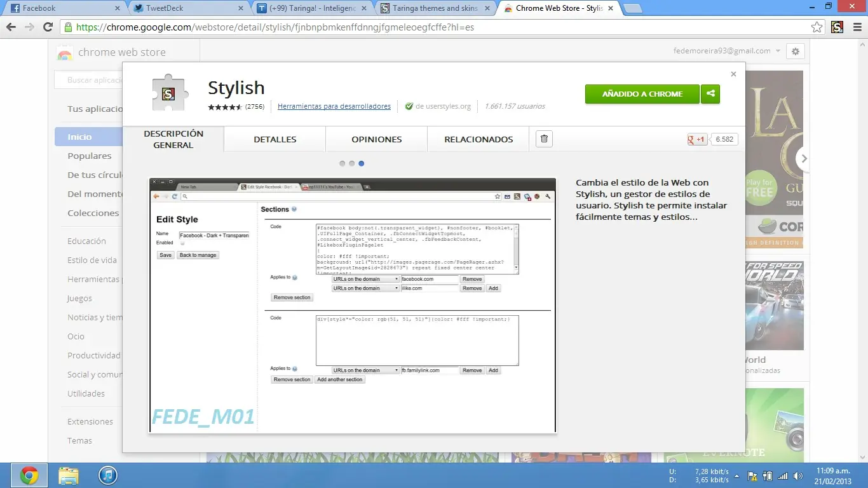Browse the Utilidades category
Image resolution: width=868 pixels, height=488 pixels.
86,393
